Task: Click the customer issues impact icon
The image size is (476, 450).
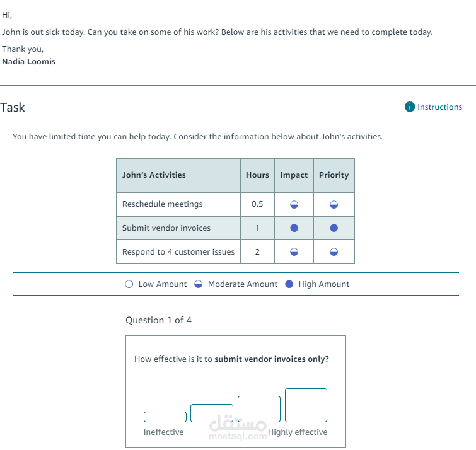Action: click(x=294, y=252)
